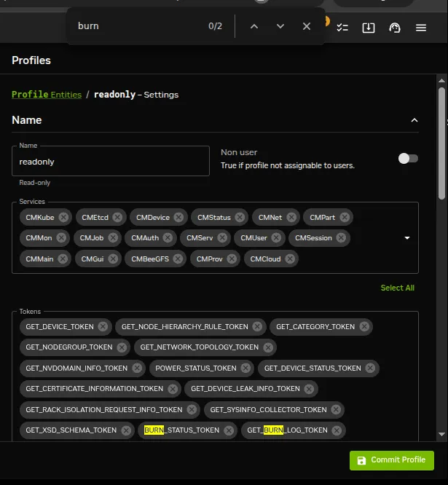Select the BURN_STATUS_TOKEN chip label
Image resolution: width=448 pixels, height=485 pixels.
coord(181,430)
